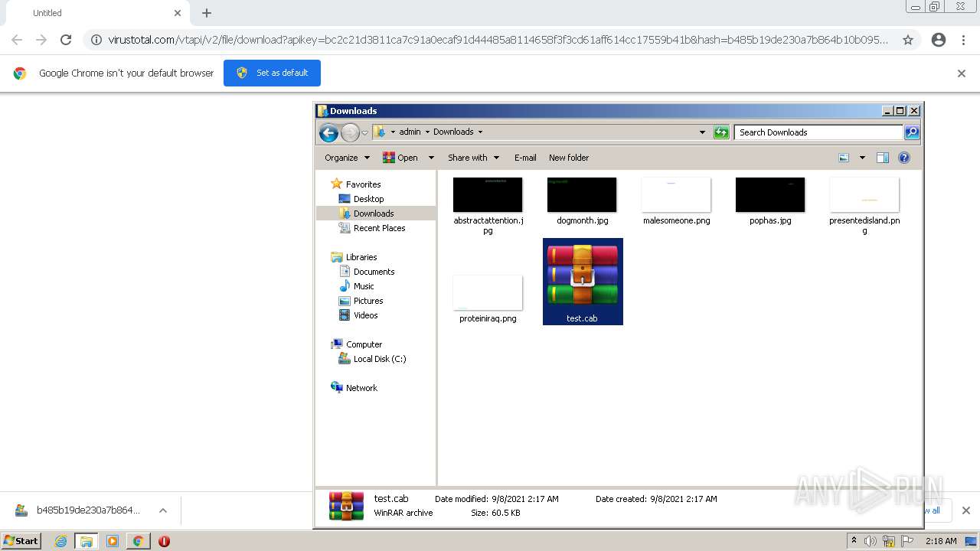Open Recent Places in navigation pane

(379, 228)
